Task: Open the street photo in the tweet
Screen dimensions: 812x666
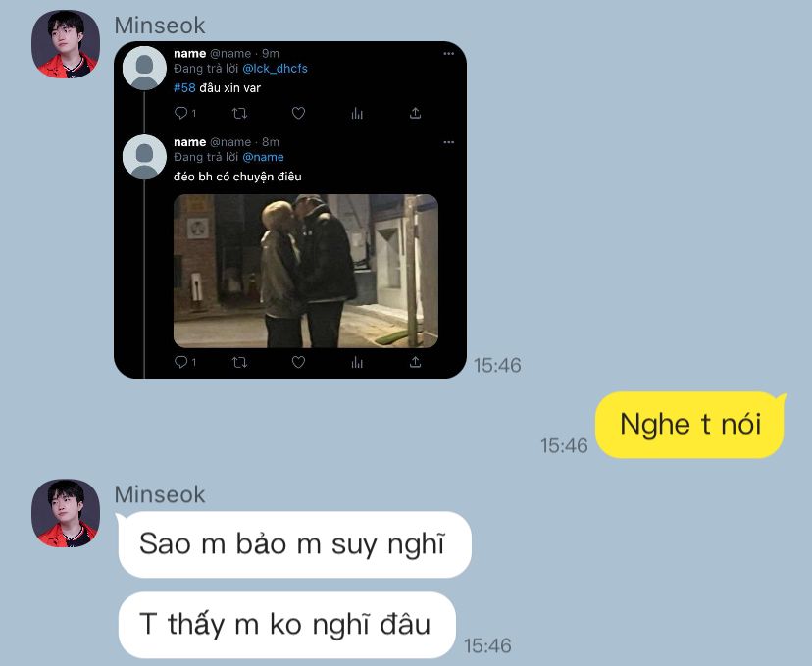Action: 306,271
